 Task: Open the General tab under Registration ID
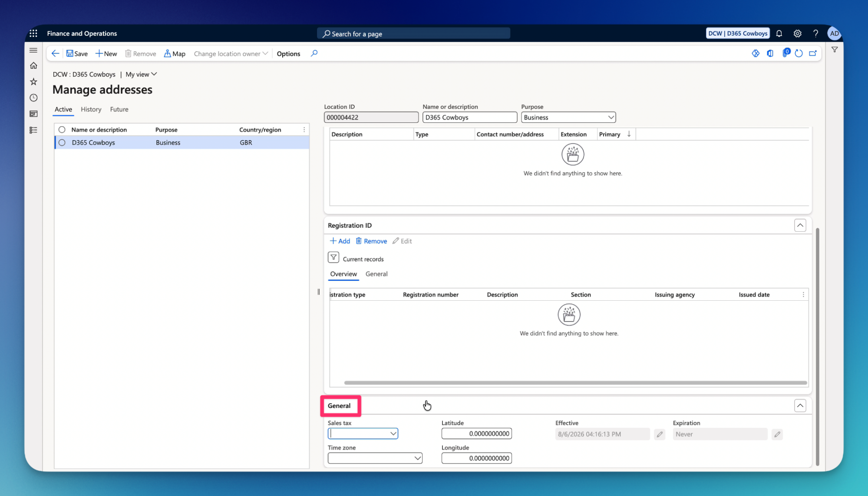tap(376, 274)
